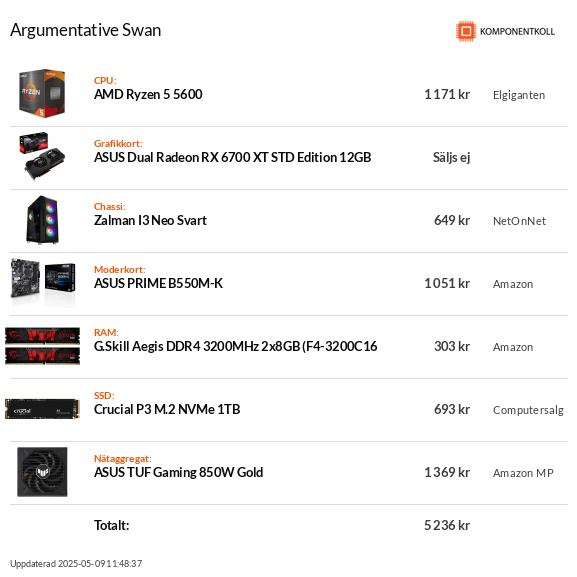This screenshot has height=577, width=577.
Task: Click the ASUS Radeon graphics card image
Action: 42,156
